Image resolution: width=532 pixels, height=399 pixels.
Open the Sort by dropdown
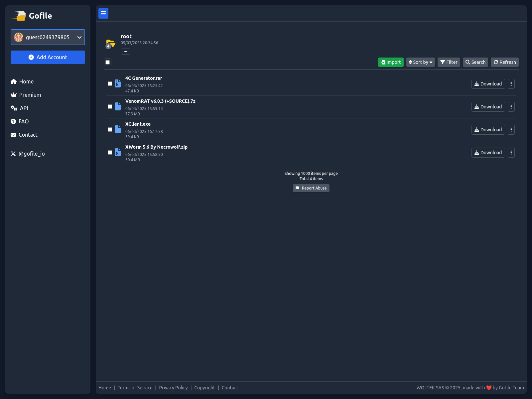pyautogui.click(x=420, y=62)
